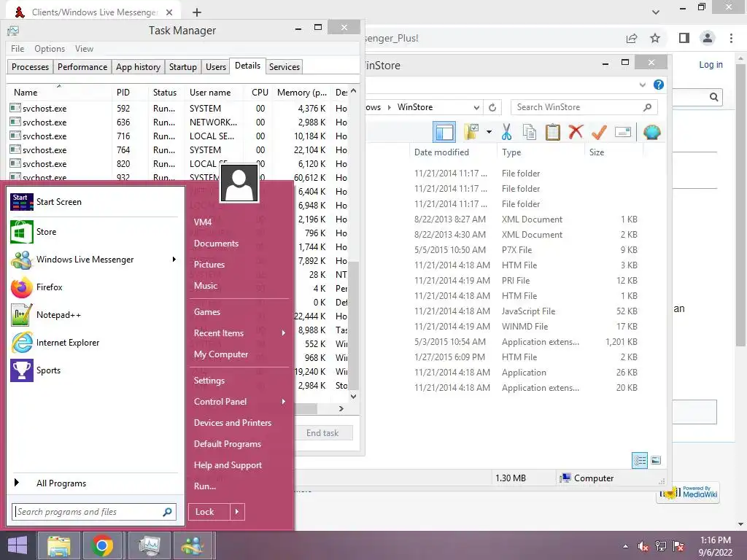Switch to large icons view in WinStore

656,460
